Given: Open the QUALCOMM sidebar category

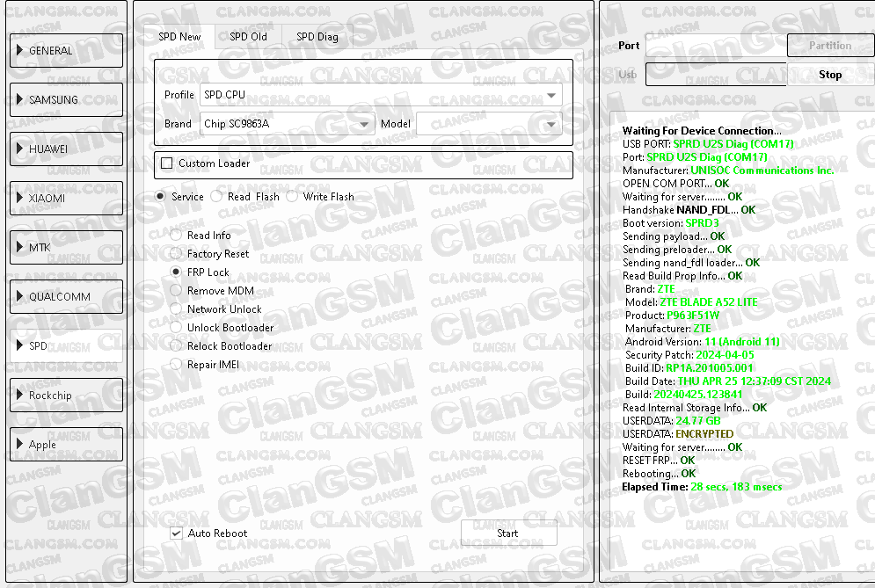Looking at the screenshot, I should pyautogui.click(x=66, y=297).
